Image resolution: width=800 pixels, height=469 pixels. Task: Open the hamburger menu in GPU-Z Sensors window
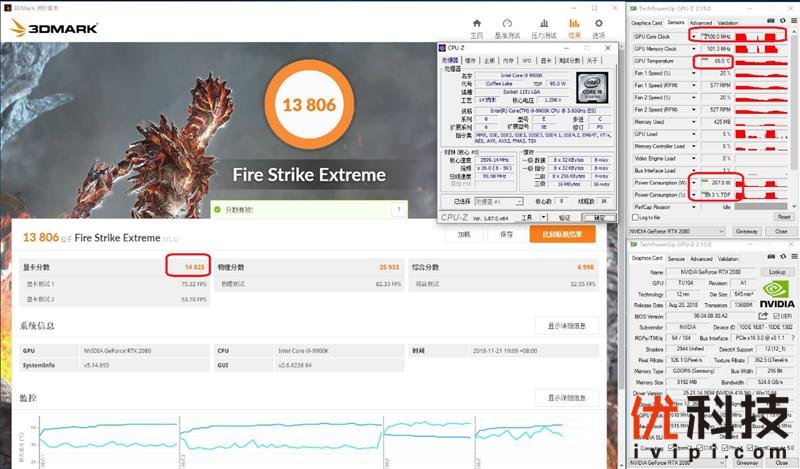[x=794, y=21]
